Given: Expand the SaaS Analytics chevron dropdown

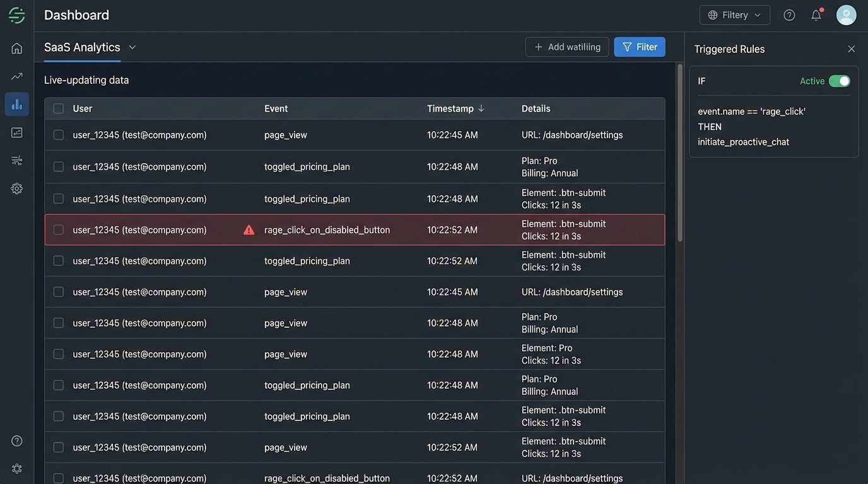Looking at the screenshot, I should 132,47.
